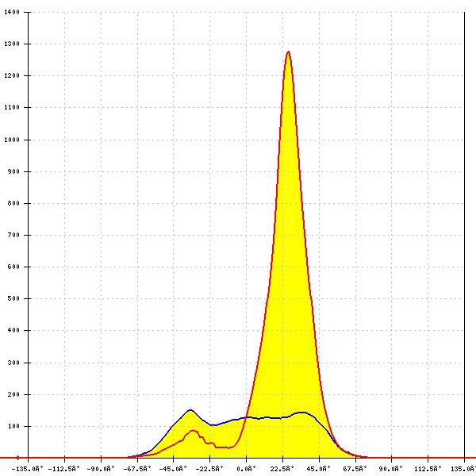This screenshot has height=476, width=476.
Task: Click the 1200 y-axis label
Action: 12,75
